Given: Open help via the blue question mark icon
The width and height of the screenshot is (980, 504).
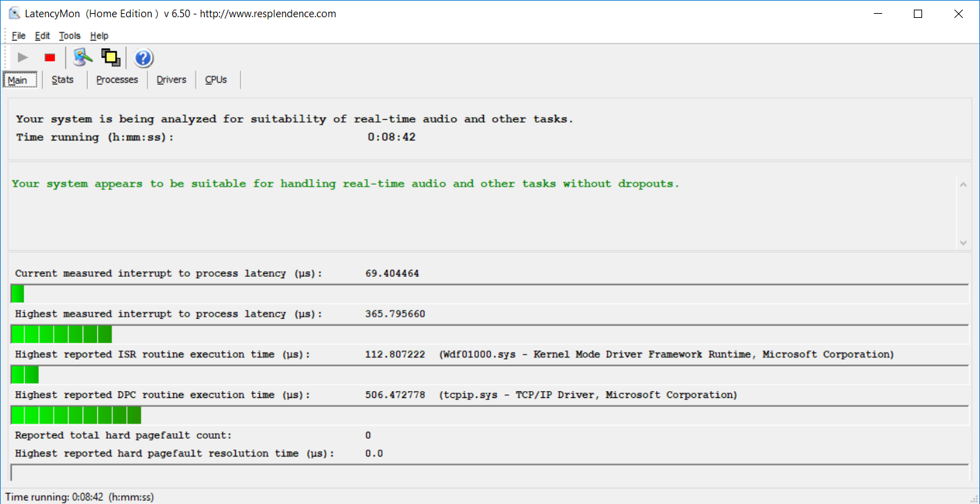Looking at the screenshot, I should pos(143,58).
